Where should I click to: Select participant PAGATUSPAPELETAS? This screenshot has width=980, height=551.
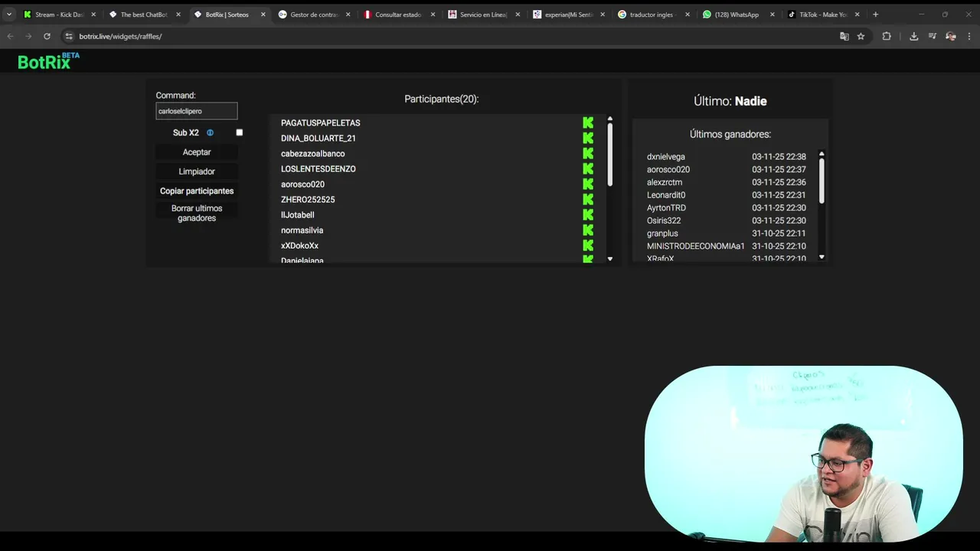click(x=320, y=123)
